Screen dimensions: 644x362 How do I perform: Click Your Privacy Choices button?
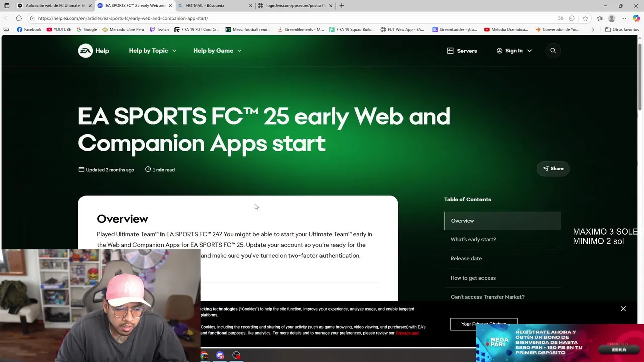484,324
